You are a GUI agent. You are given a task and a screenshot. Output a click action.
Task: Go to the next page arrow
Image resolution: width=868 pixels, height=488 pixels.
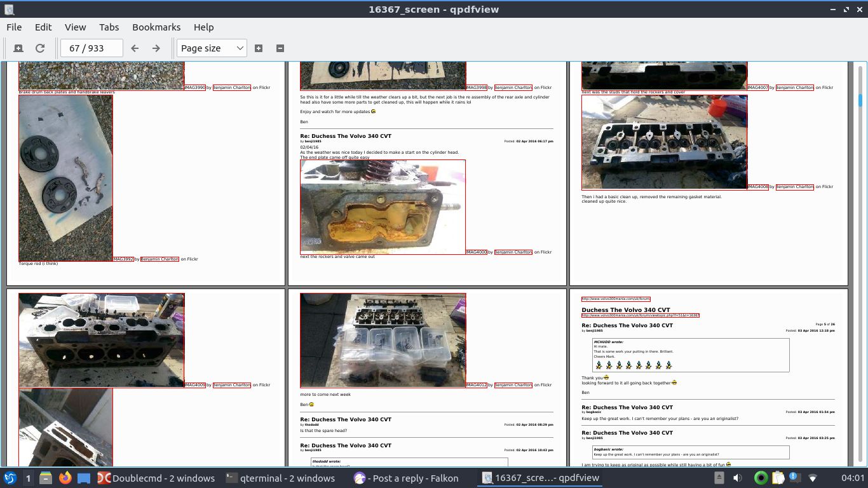pos(156,48)
